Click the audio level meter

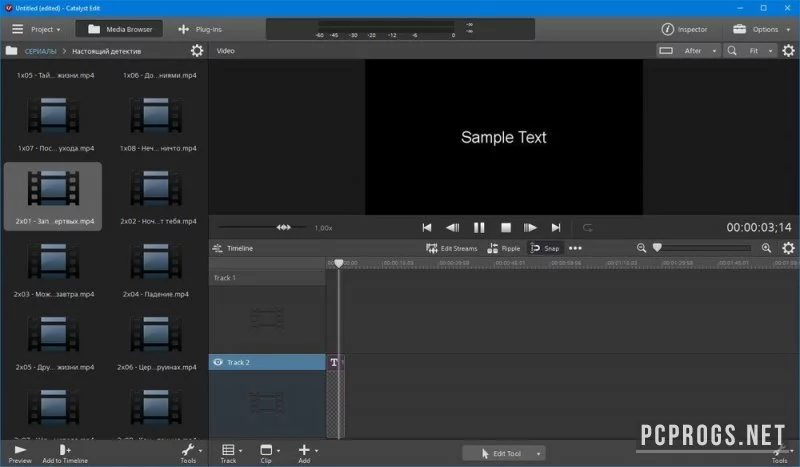(401, 29)
